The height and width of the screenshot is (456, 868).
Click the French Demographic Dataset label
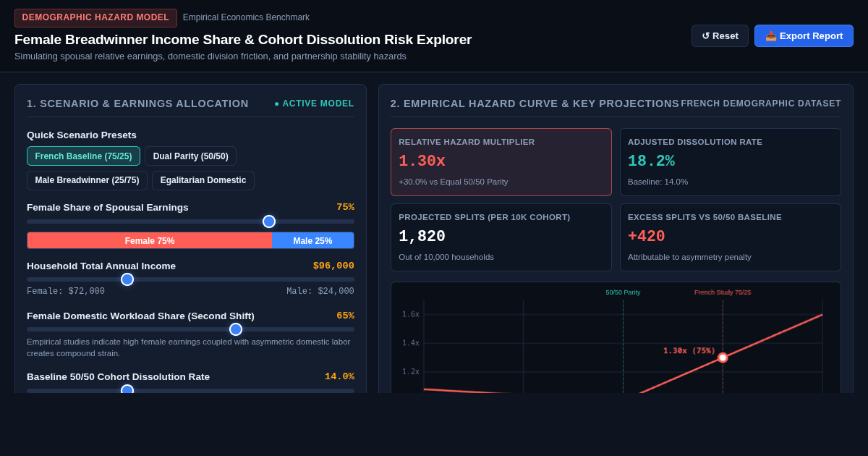[x=761, y=104]
